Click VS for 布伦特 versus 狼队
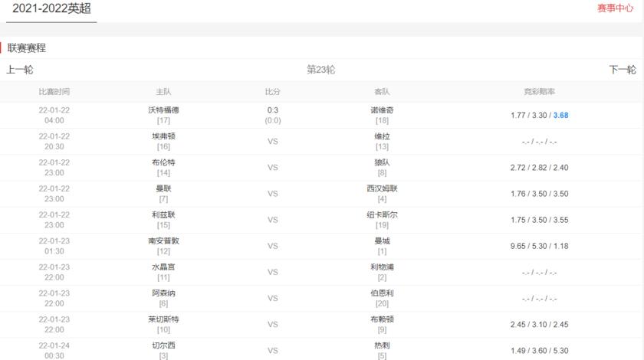The height and width of the screenshot is (360, 644). click(x=272, y=168)
